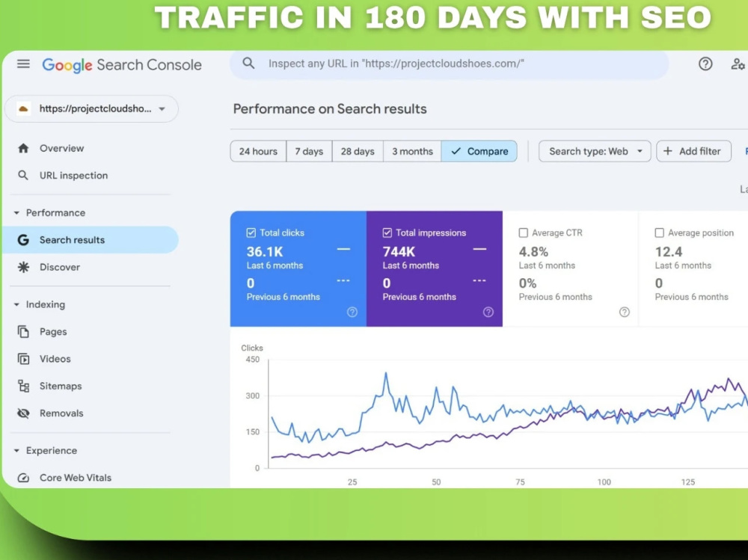Click help icon on Total impressions card

488,312
